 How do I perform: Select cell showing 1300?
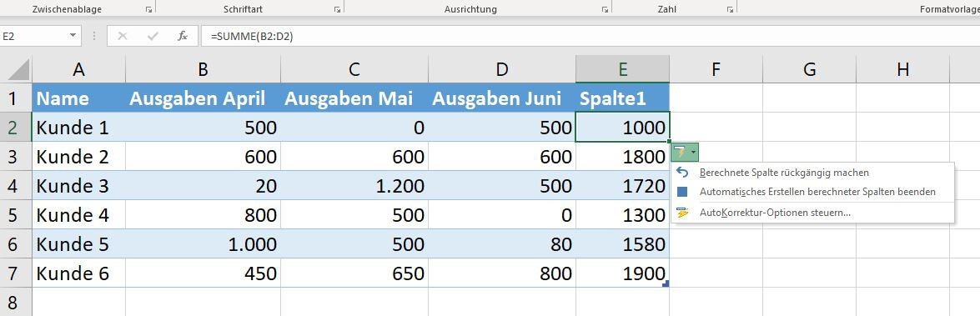click(x=622, y=215)
